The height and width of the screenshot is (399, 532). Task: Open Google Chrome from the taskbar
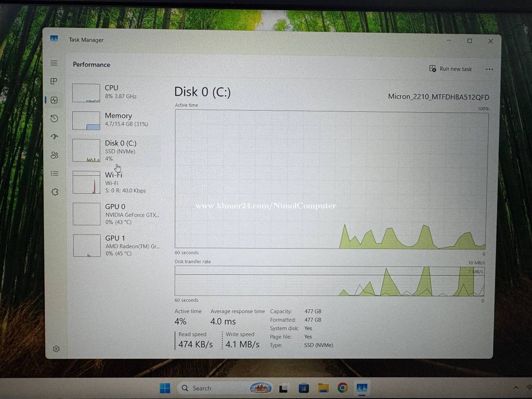342,388
